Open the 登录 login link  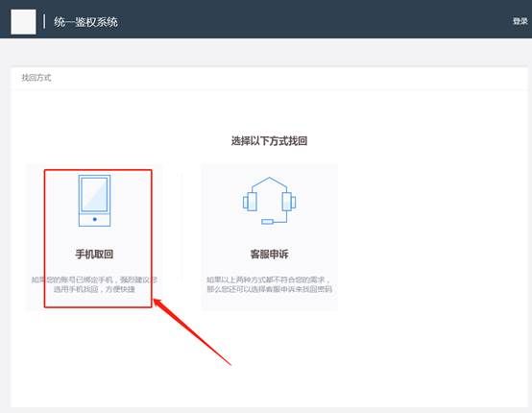[520, 21]
